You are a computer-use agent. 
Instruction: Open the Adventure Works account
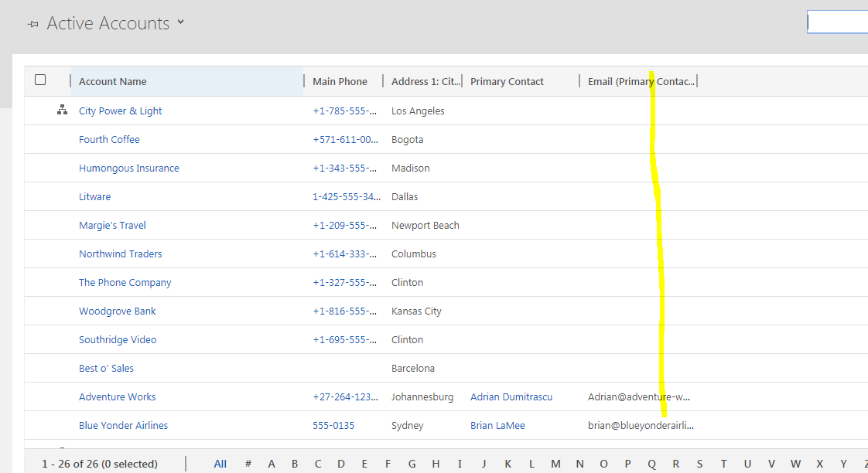coord(118,396)
